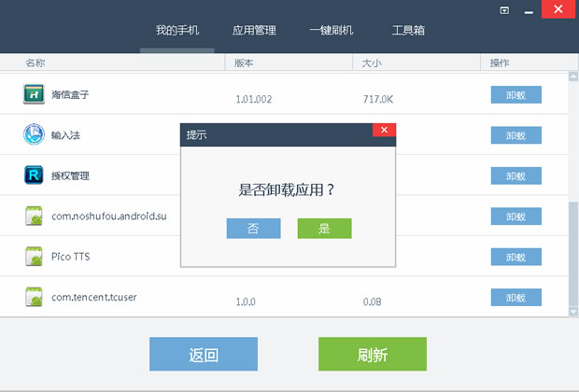Viewport: 579px width, 392px height.
Task: Switch to the 我的手机 tab
Action: tap(177, 30)
